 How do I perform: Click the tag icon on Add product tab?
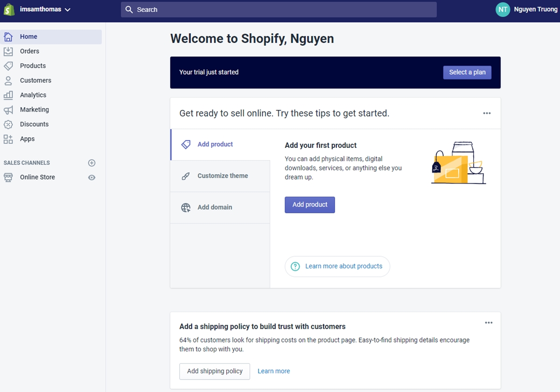pos(186,144)
